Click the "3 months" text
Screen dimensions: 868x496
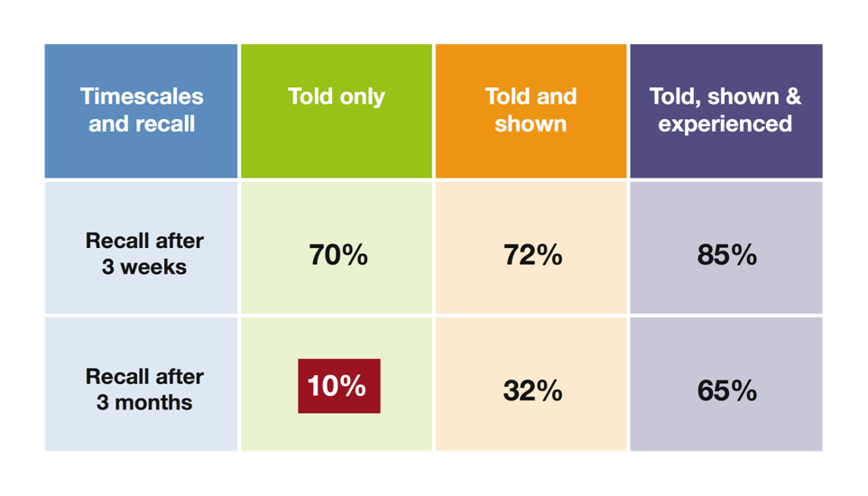pyautogui.click(x=144, y=403)
